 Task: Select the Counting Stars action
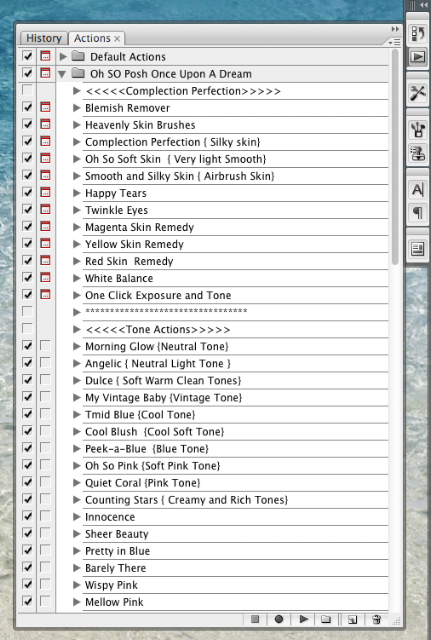pyautogui.click(x=187, y=500)
